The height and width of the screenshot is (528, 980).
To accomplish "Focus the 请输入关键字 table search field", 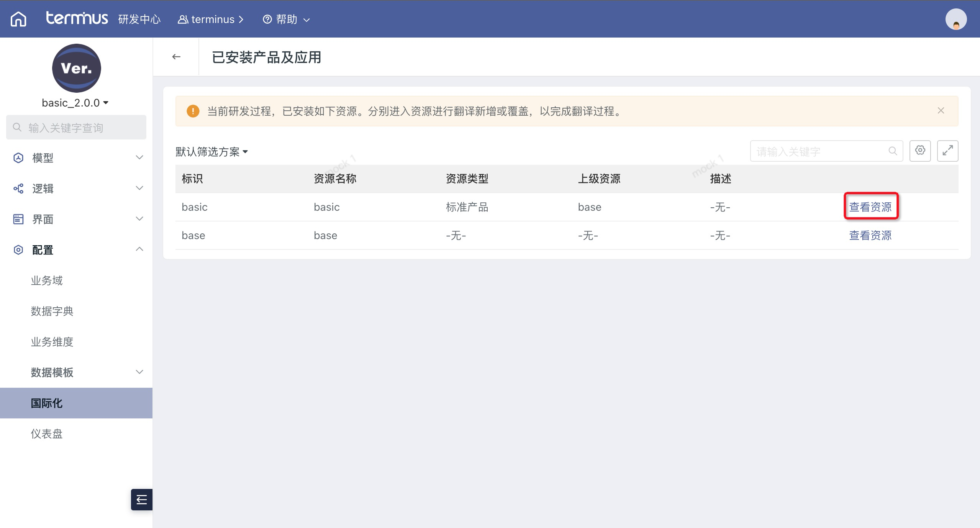I will 826,151.
